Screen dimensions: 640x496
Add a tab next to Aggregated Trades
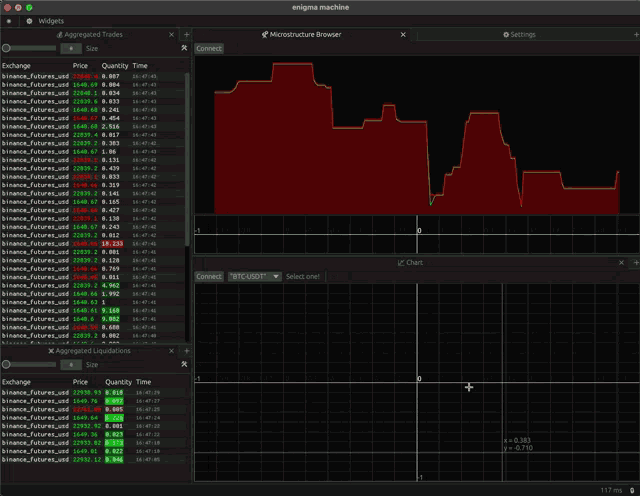187,35
